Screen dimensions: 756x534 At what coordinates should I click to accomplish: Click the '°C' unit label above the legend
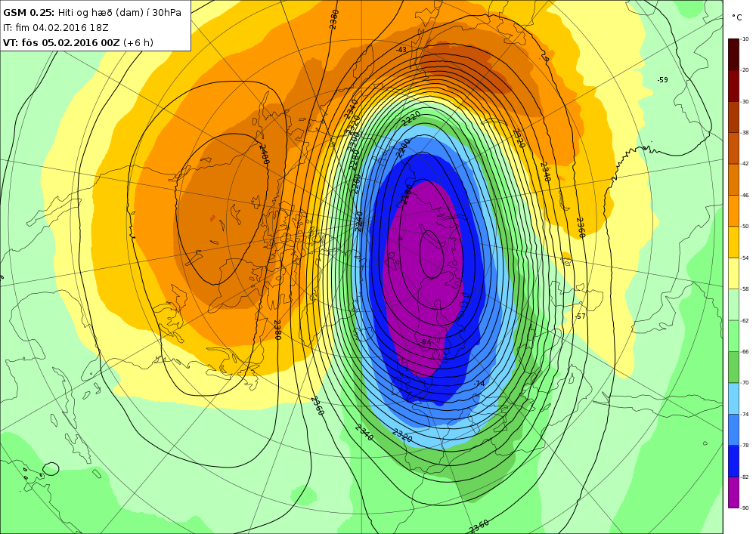(x=736, y=18)
